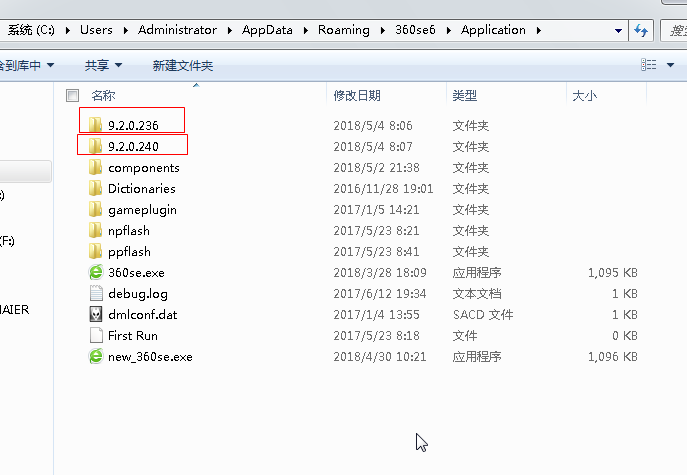Image resolution: width=687 pixels, height=475 pixels.
Task: Select the Dictionaries folder icon
Action: pyautogui.click(x=95, y=188)
